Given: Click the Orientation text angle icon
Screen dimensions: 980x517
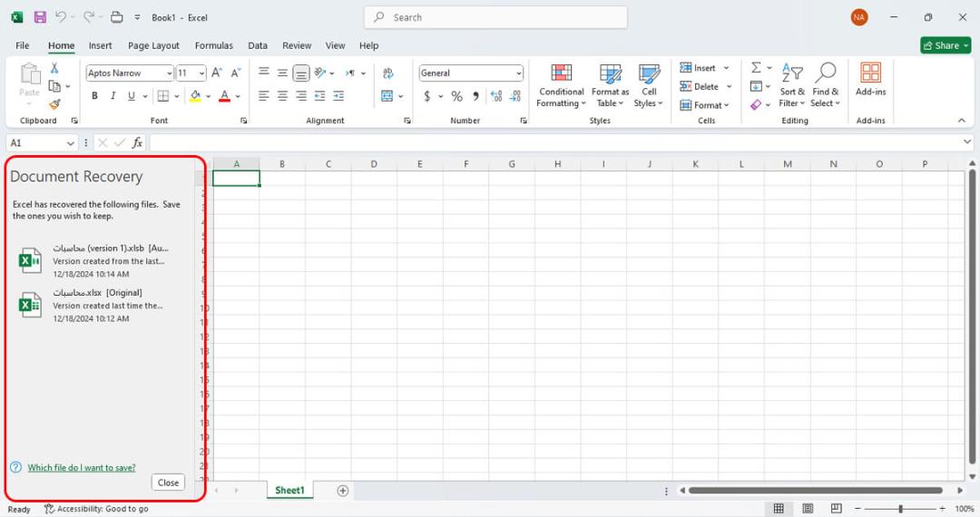Looking at the screenshot, I should click(x=320, y=73).
